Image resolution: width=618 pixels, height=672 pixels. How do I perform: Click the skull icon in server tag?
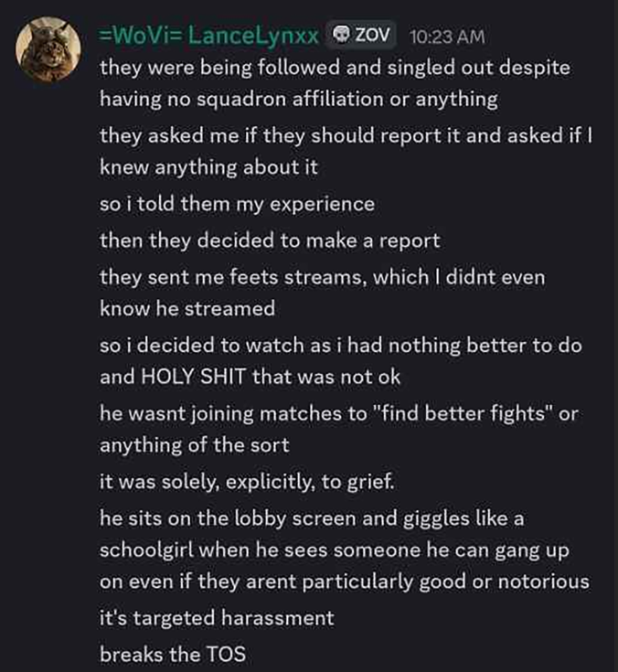pos(340,37)
